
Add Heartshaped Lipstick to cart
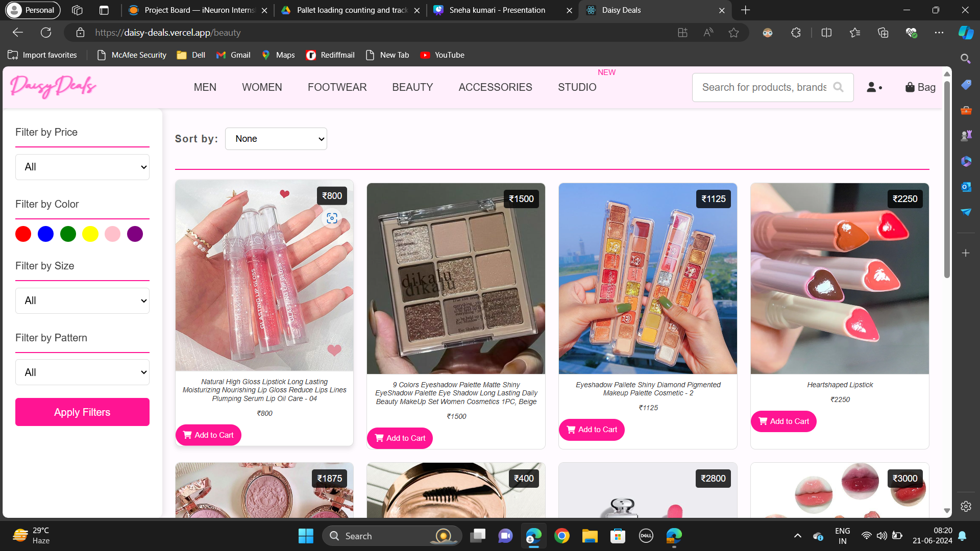pos(783,421)
